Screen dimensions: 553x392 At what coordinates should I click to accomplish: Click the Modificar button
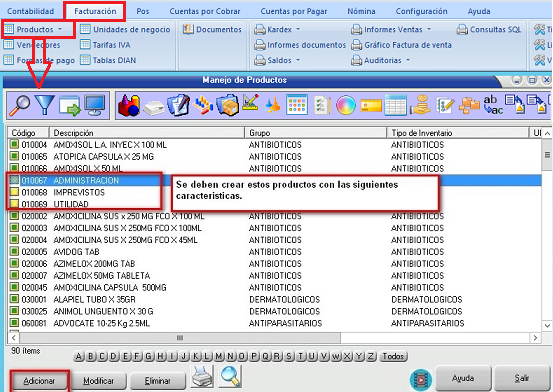point(98,381)
